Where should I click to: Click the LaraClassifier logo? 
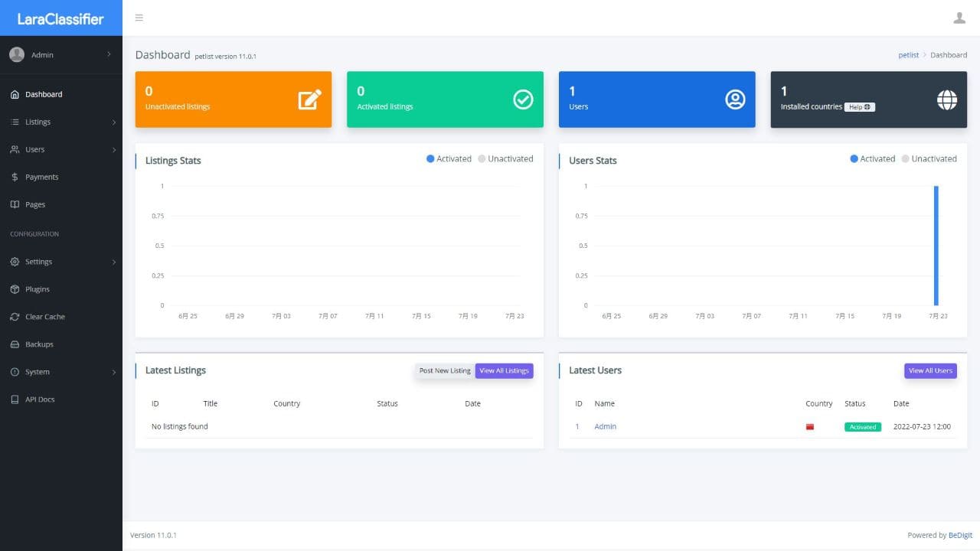tap(60, 19)
